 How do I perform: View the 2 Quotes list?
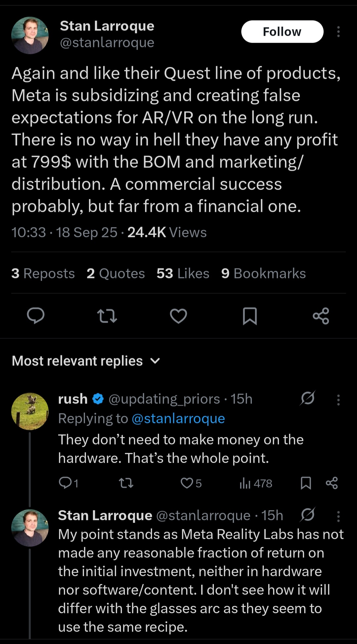point(116,274)
